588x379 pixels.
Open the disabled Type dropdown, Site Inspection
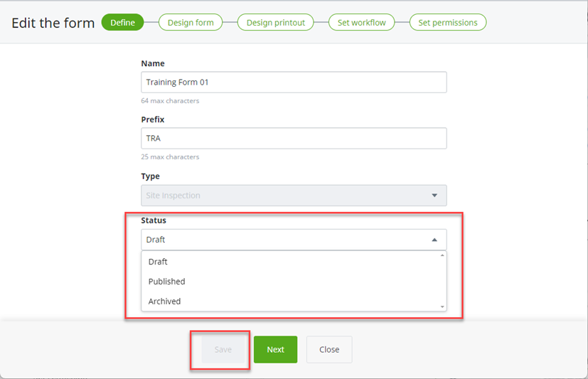click(294, 196)
